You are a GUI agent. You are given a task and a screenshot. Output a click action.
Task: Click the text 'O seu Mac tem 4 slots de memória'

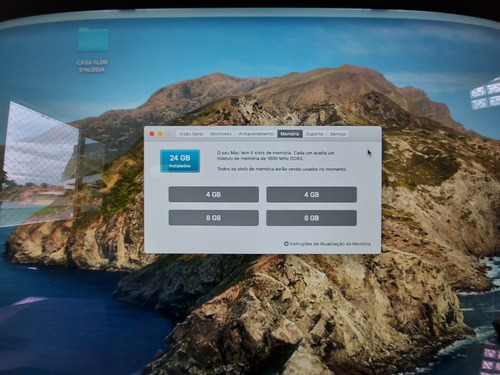[255, 153]
